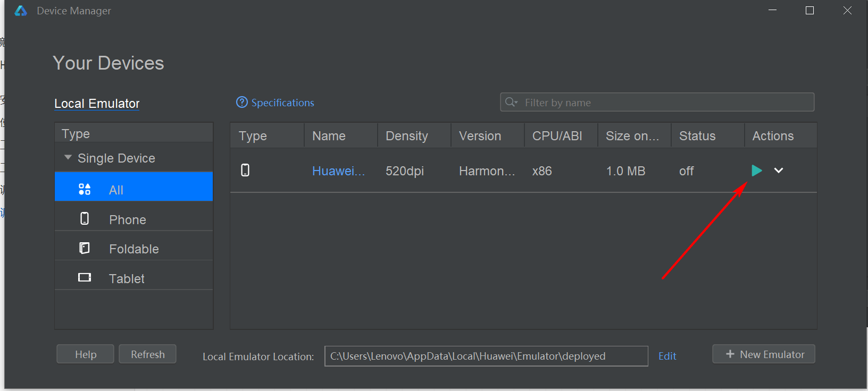Collapse the Single Device tree node
868x391 pixels.
[68, 158]
